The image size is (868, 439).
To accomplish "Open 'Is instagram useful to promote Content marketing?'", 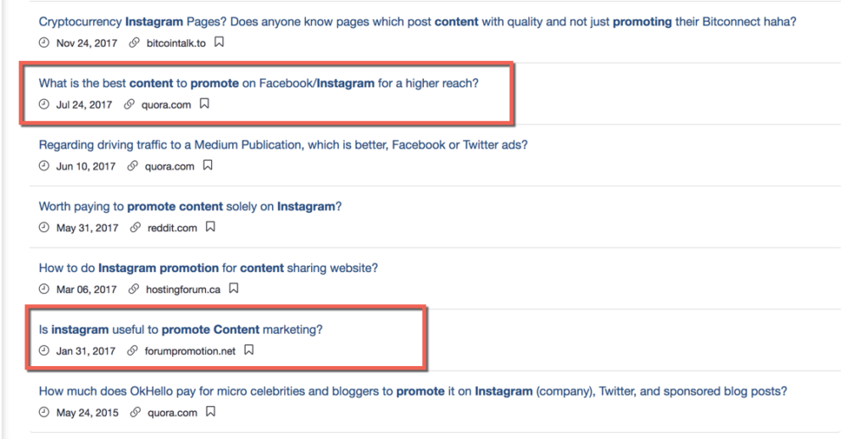I will tap(181, 330).
